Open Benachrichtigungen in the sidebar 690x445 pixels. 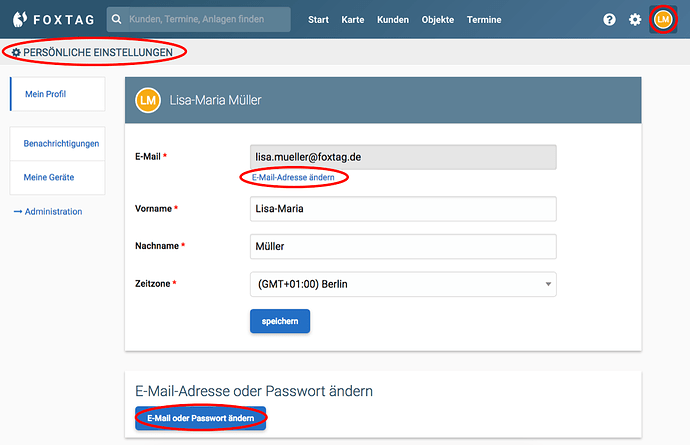click(61, 144)
